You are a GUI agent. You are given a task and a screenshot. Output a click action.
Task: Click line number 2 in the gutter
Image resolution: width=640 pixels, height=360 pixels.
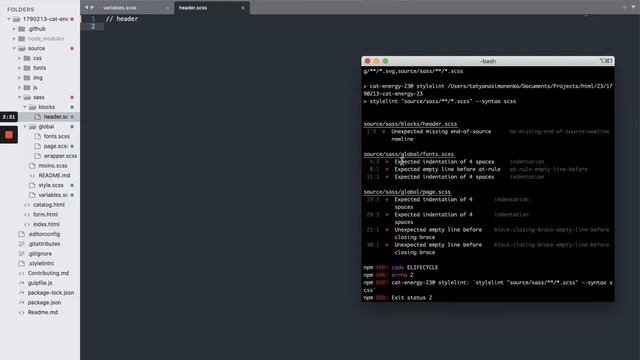coord(93,27)
